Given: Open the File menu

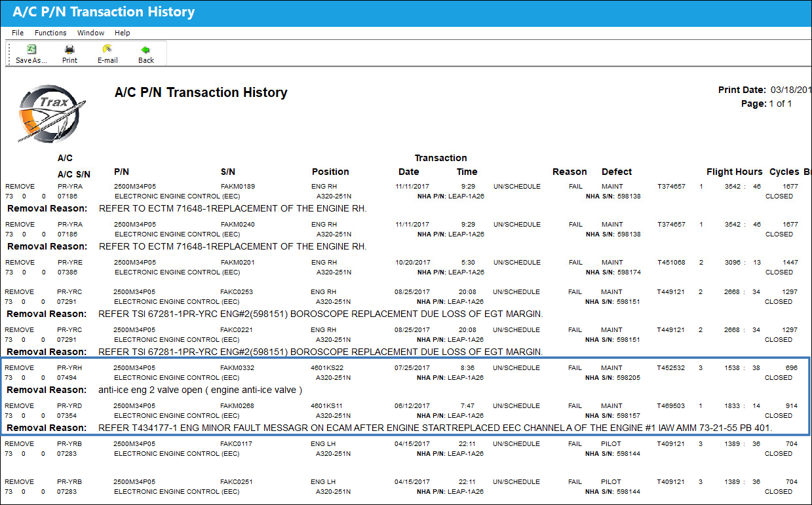Looking at the screenshot, I should point(18,33).
